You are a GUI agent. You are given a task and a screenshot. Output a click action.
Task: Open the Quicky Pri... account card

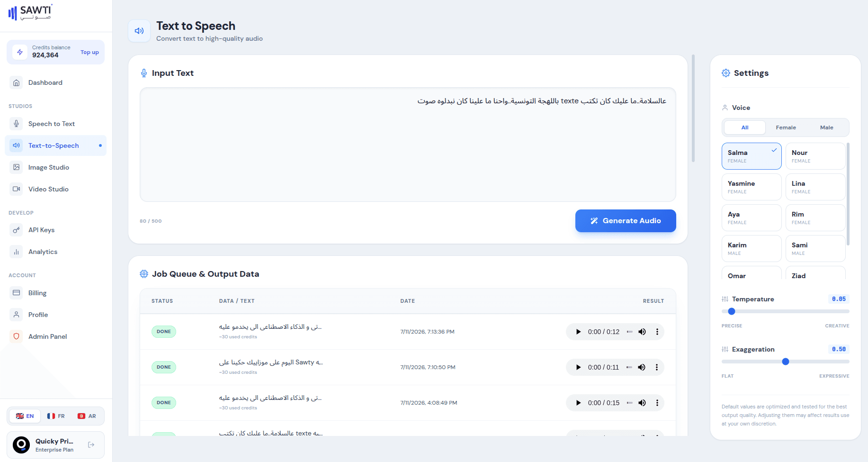(x=55, y=445)
